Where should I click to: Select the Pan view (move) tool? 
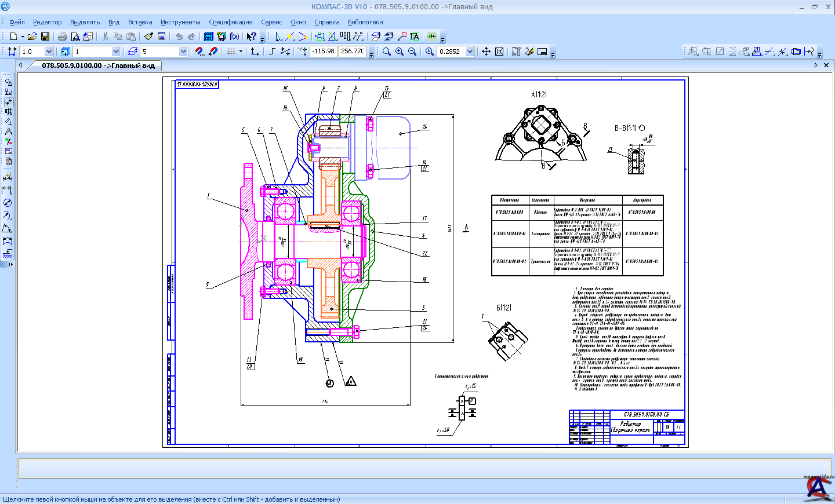(487, 52)
